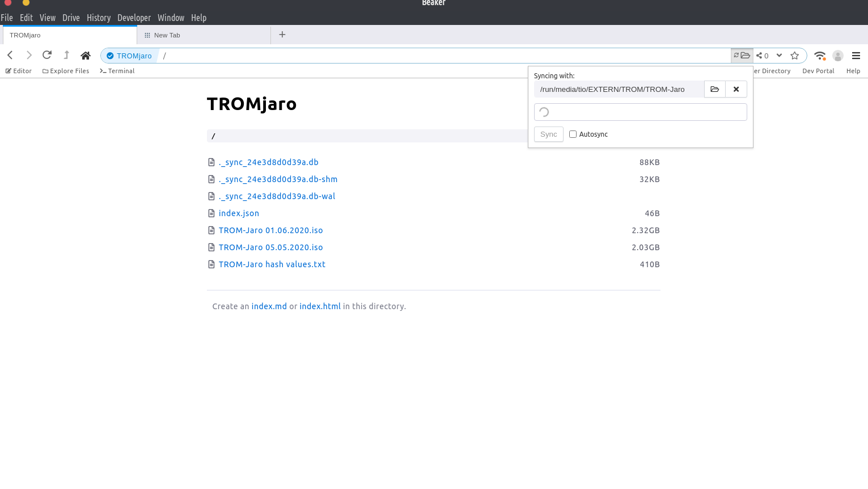The image size is (868, 489).
Task: Click the file icon beside TROM-Jaro 05.05.2020.iso
Action: 211,247
